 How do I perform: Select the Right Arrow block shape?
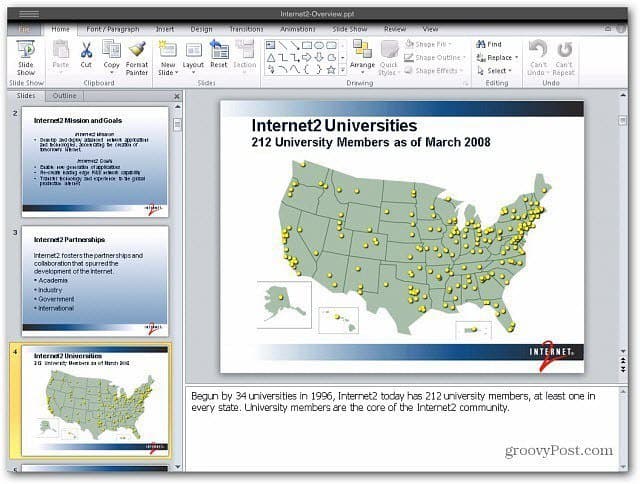point(307,58)
